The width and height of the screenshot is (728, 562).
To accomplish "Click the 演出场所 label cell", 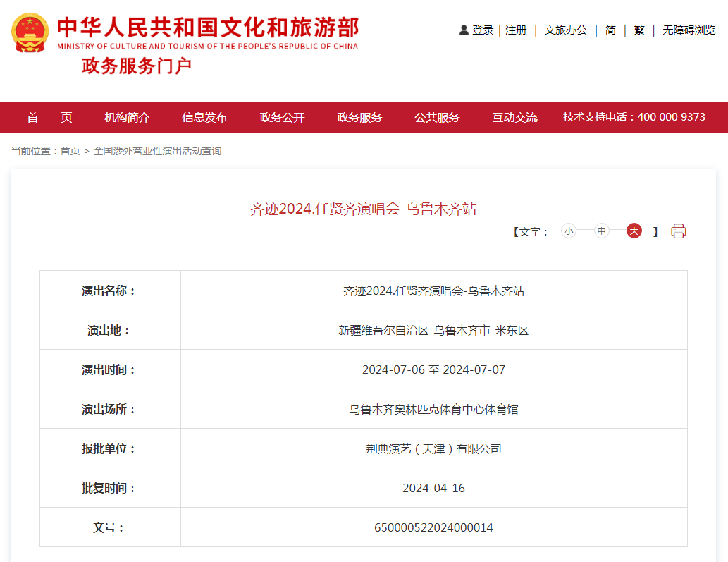I will click(110, 409).
